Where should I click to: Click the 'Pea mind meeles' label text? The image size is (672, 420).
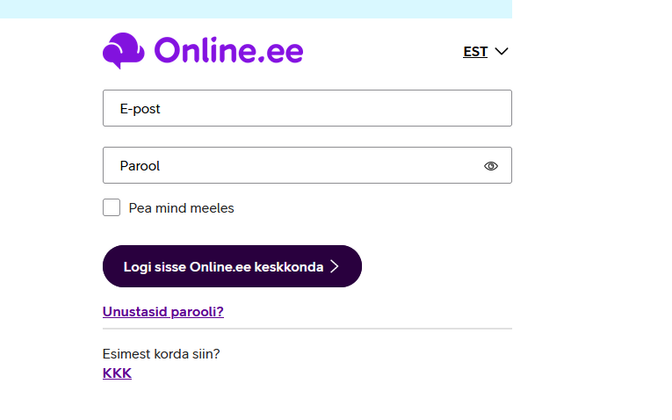point(181,208)
